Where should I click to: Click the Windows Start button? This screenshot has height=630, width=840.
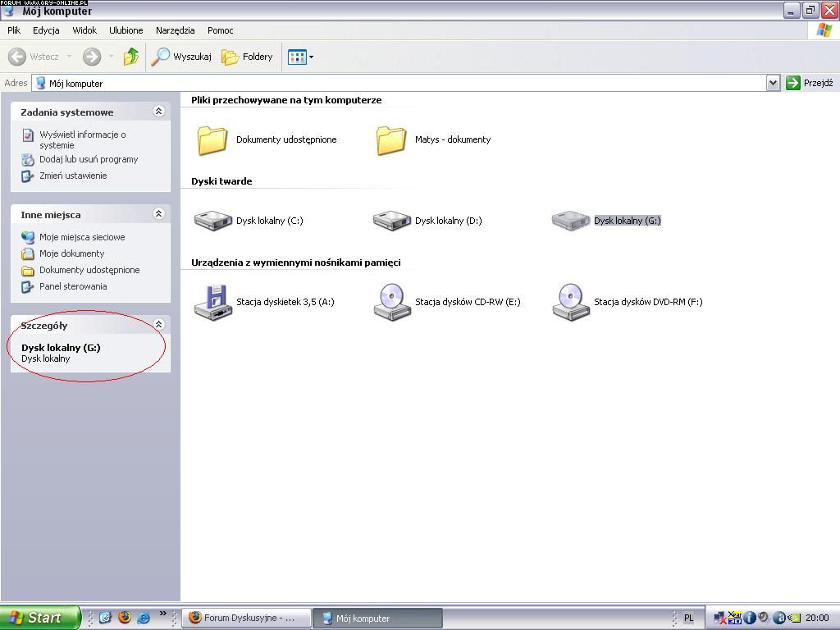tap(39, 618)
